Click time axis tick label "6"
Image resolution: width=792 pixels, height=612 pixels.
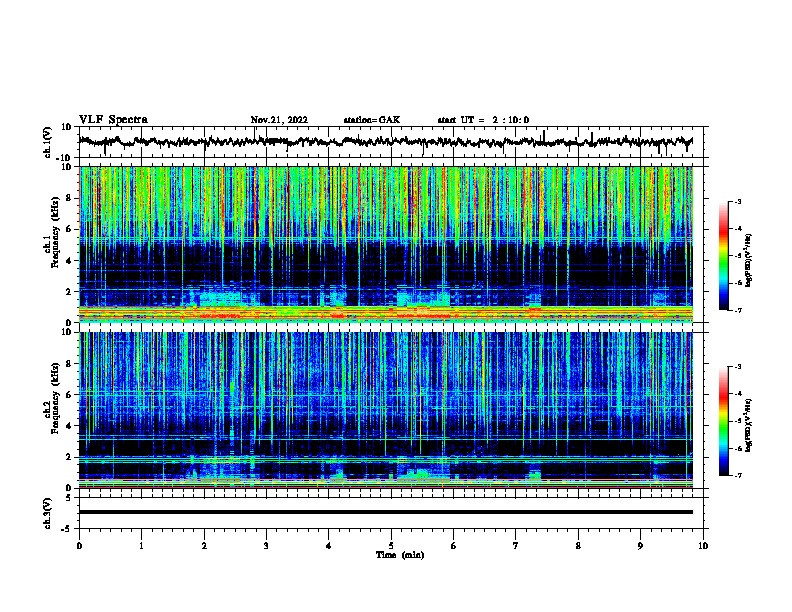pos(454,546)
